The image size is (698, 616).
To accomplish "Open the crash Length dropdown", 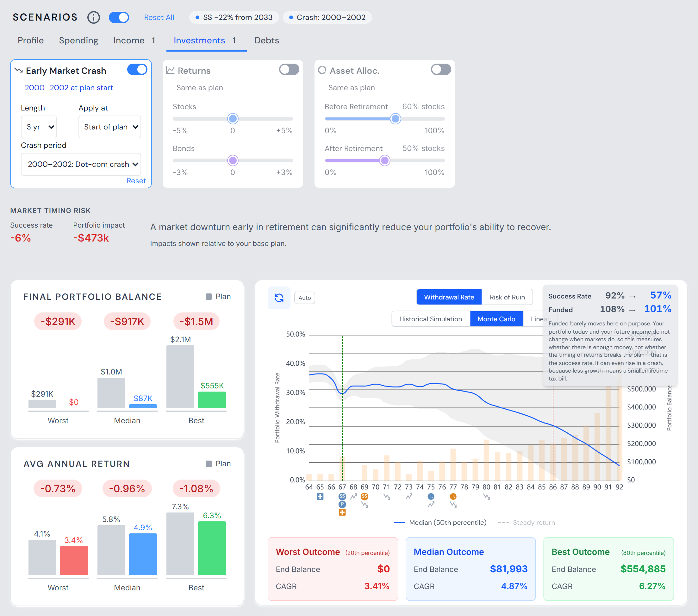I will (x=39, y=127).
